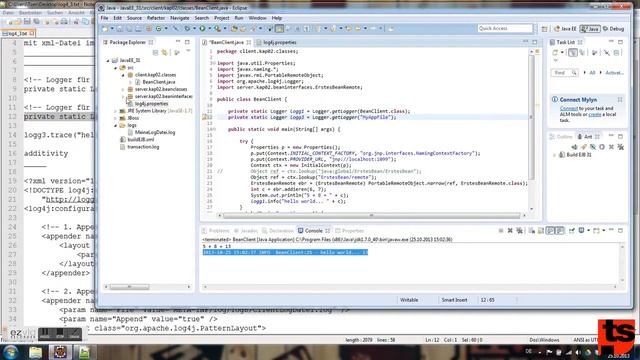Click the Remove All Terminated Launches icon

point(519,231)
